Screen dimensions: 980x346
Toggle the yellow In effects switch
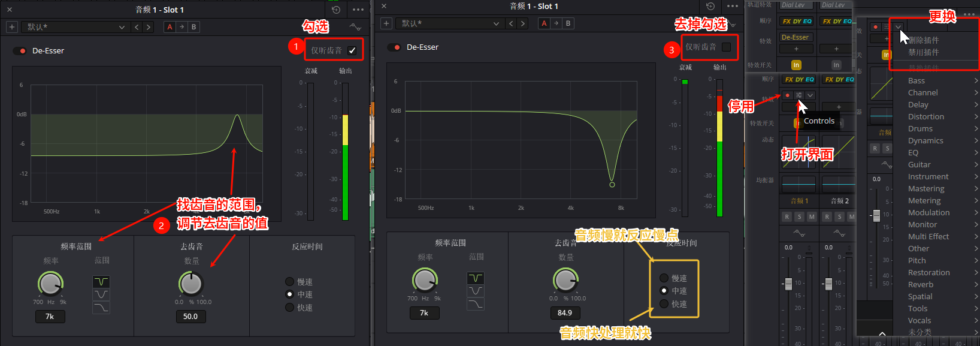[796, 65]
